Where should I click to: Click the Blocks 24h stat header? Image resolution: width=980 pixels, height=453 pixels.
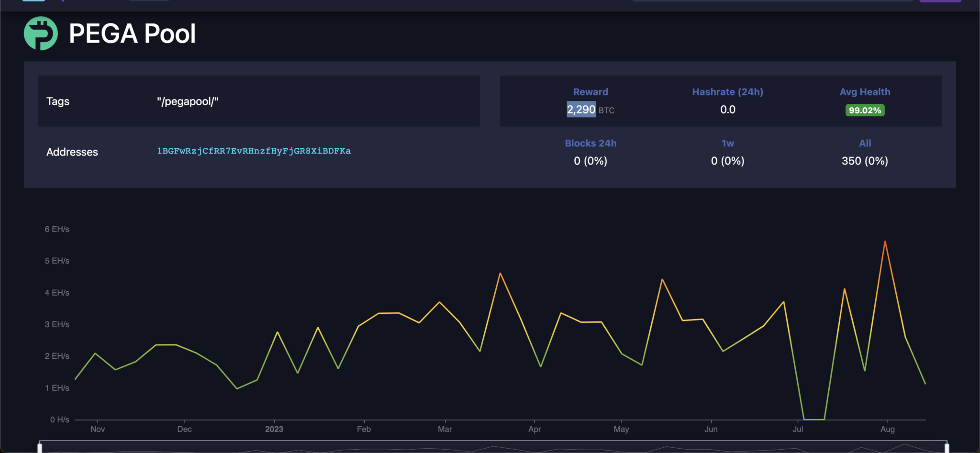pyautogui.click(x=590, y=143)
